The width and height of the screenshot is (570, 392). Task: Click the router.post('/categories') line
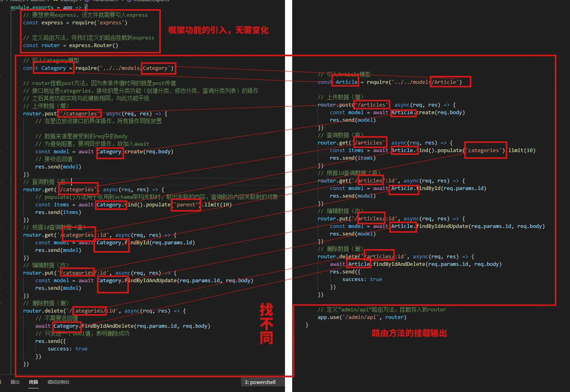point(95,114)
